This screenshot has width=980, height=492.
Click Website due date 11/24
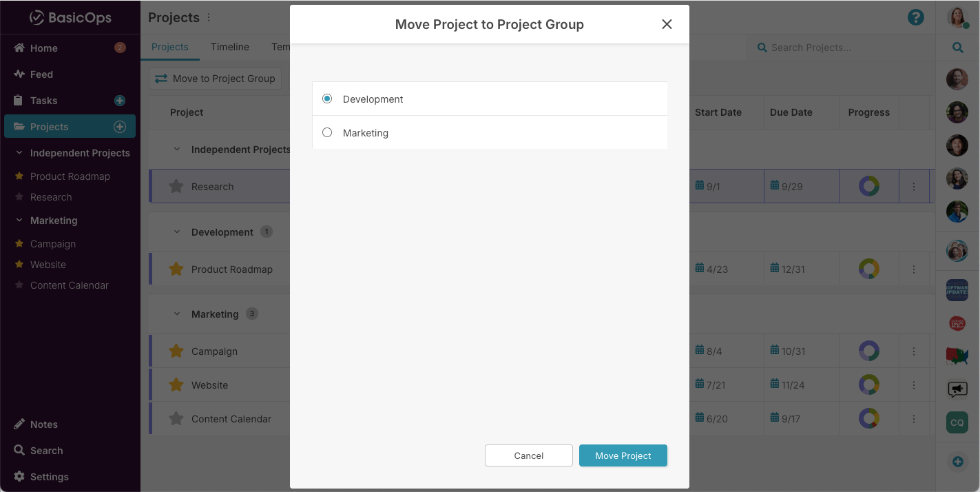click(x=787, y=385)
